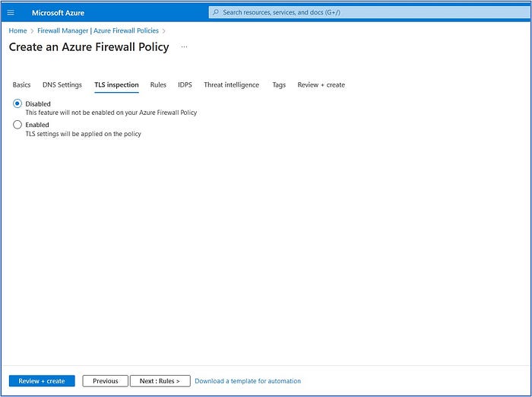Image resolution: width=532 pixels, height=397 pixels.
Task: Open the Threat intelligence tab
Action: click(231, 84)
